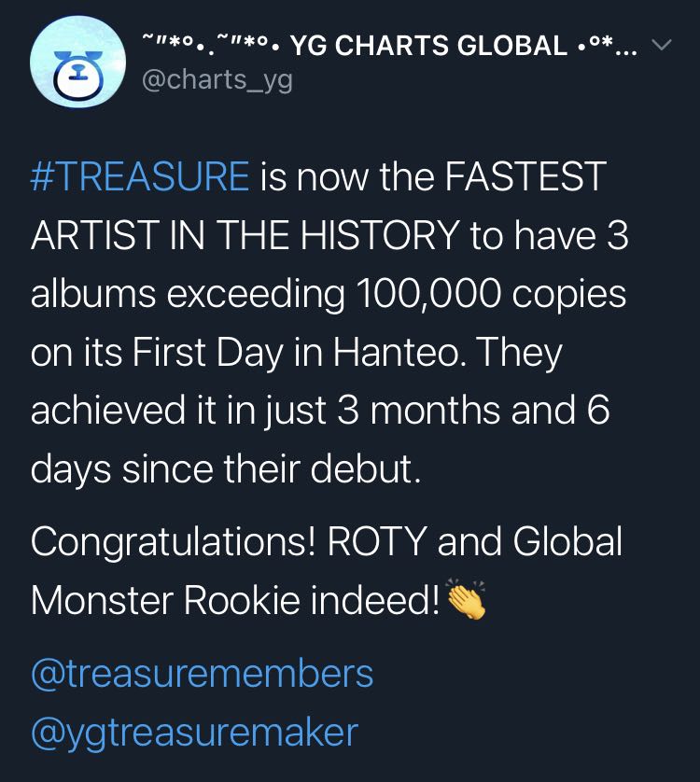700x782 pixels.
Task: Visit the @treasuremembers mention
Action: (x=203, y=674)
